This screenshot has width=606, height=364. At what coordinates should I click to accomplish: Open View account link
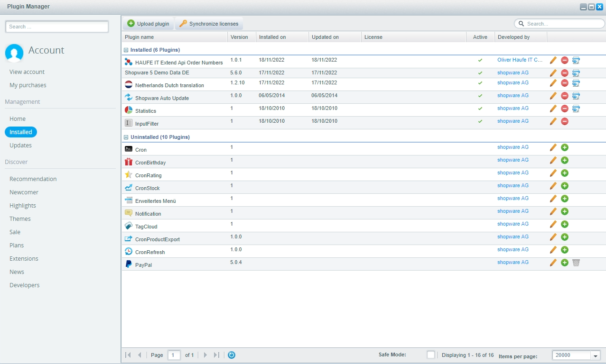pos(27,72)
